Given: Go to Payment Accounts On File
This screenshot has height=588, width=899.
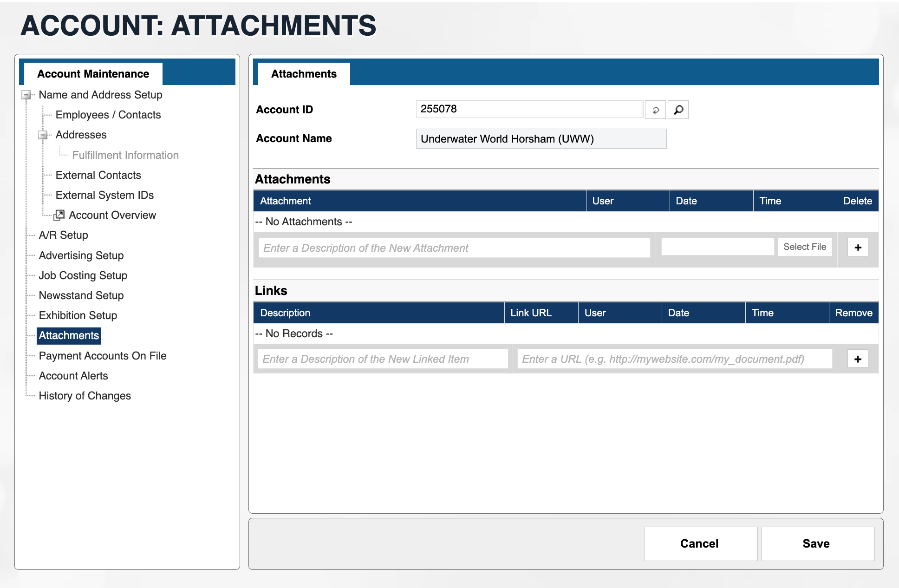Looking at the screenshot, I should (x=102, y=356).
